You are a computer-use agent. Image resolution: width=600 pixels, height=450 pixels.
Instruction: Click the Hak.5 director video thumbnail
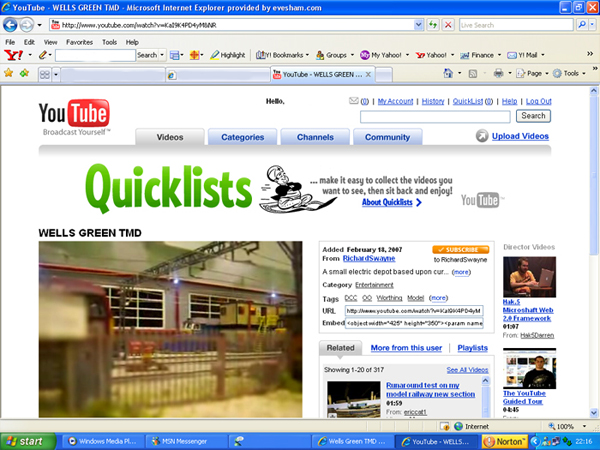pyautogui.click(x=529, y=277)
